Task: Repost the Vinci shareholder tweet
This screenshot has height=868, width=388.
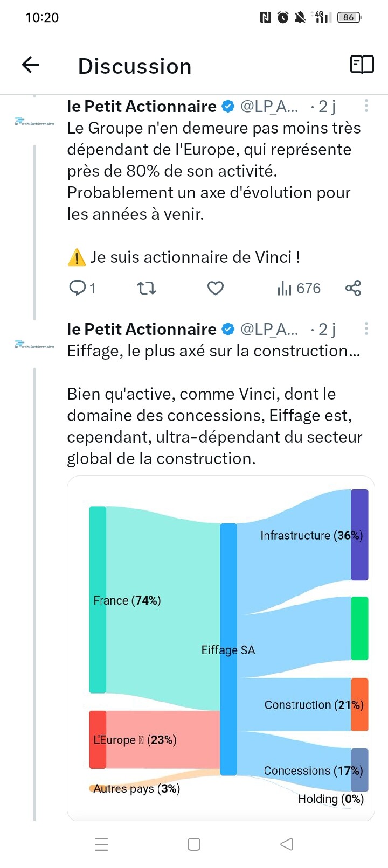Action: pos(147,288)
